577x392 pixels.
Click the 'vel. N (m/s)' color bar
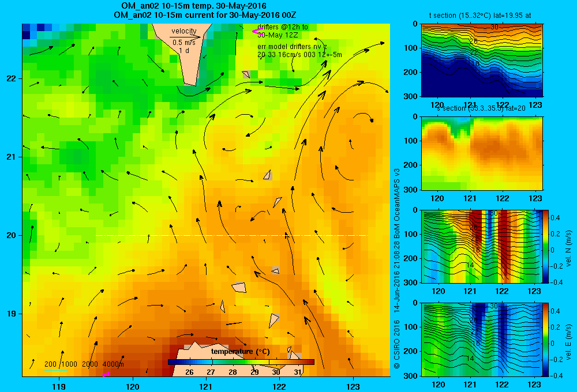(546, 246)
